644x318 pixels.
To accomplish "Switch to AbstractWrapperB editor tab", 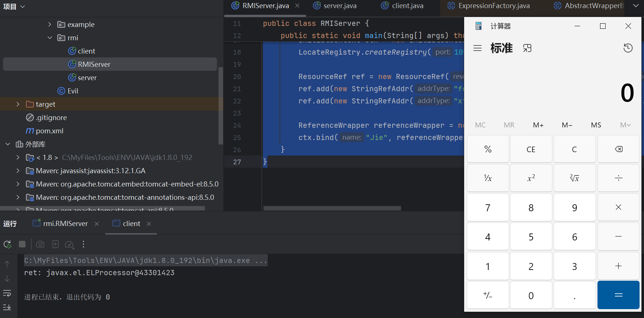I will click(589, 6).
